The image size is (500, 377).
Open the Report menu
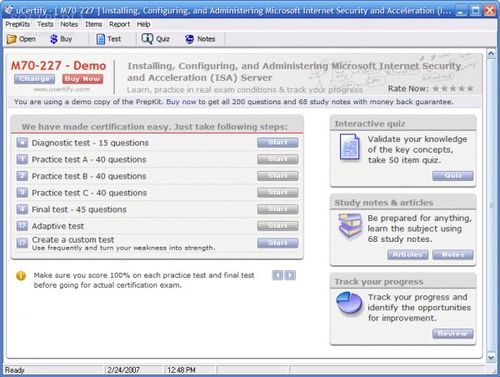[119, 24]
